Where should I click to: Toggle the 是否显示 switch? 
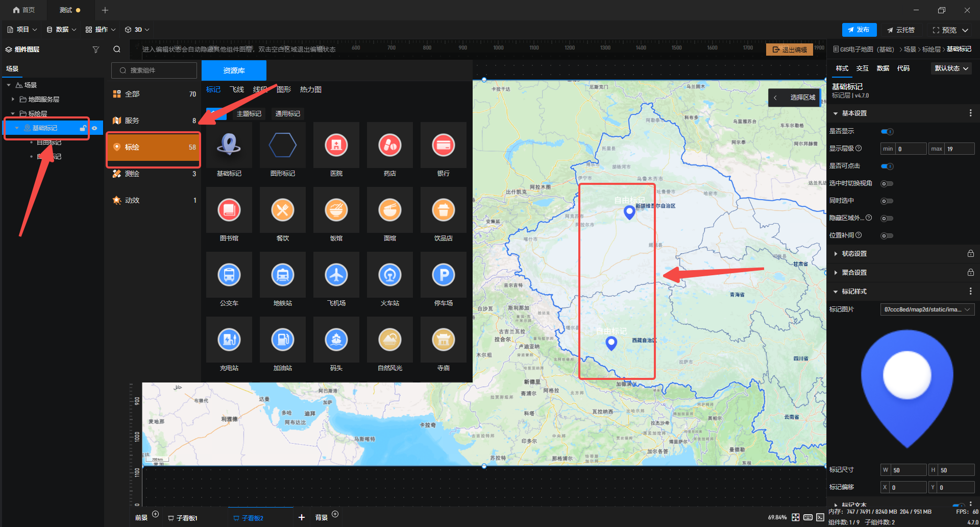(x=887, y=132)
